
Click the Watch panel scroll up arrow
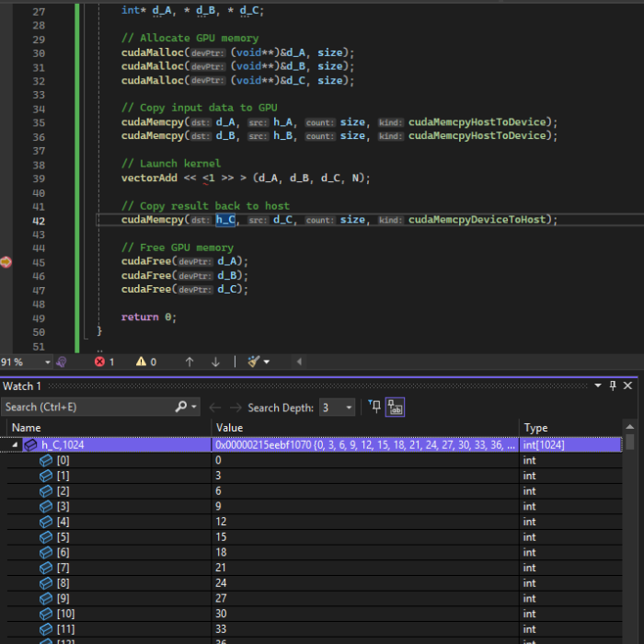pyautogui.click(x=629, y=427)
